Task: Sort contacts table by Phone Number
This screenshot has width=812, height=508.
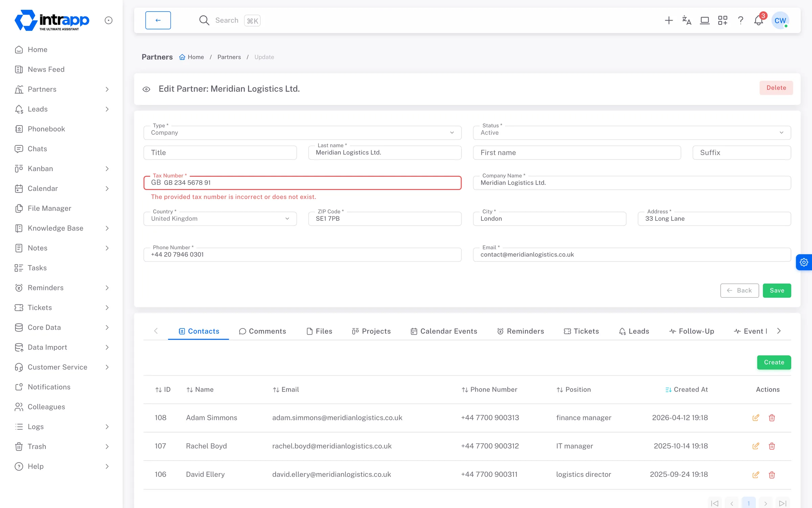Action: coord(489,389)
